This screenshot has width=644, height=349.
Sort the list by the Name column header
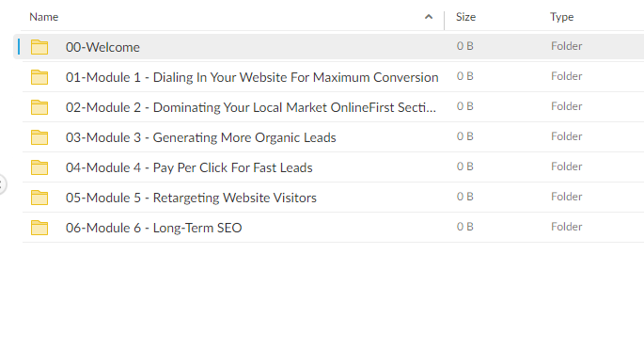click(x=44, y=17)
